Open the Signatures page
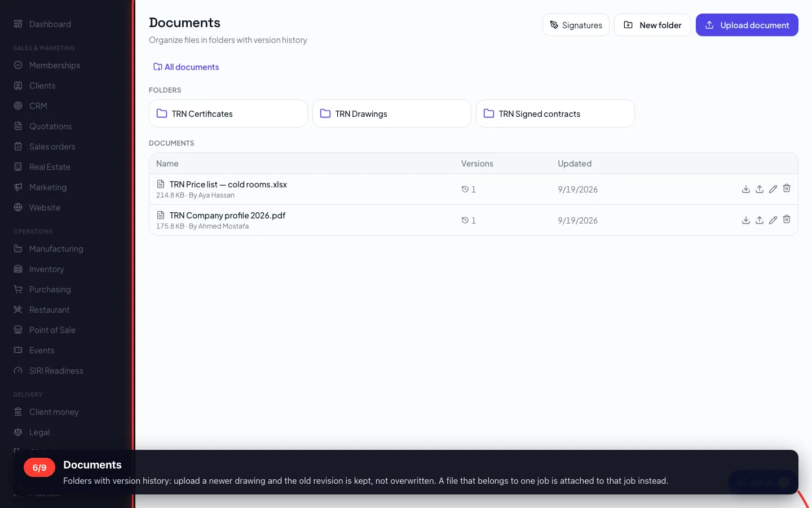Viewport: 812px width, 508px height. click(576, 25)
